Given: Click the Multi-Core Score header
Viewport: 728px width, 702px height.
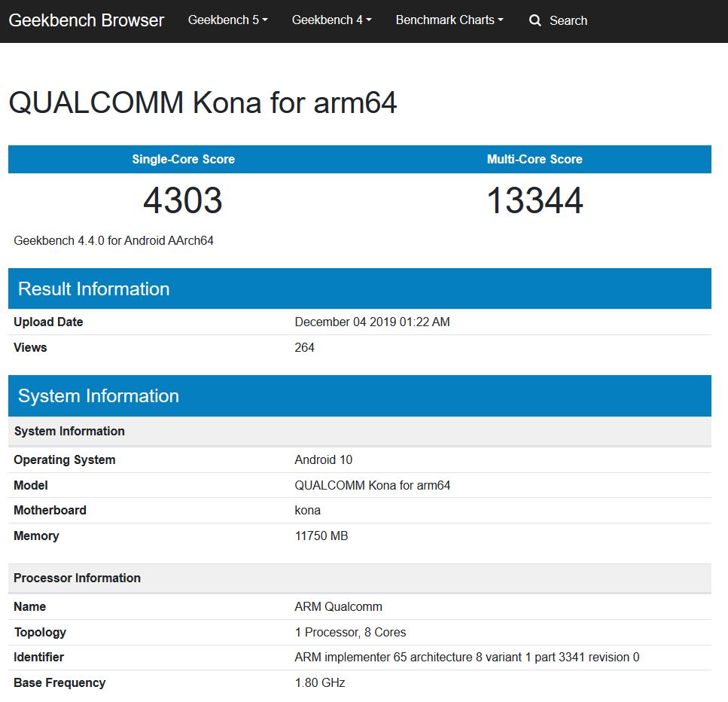Looking at the screenshot, I should 535,159.
